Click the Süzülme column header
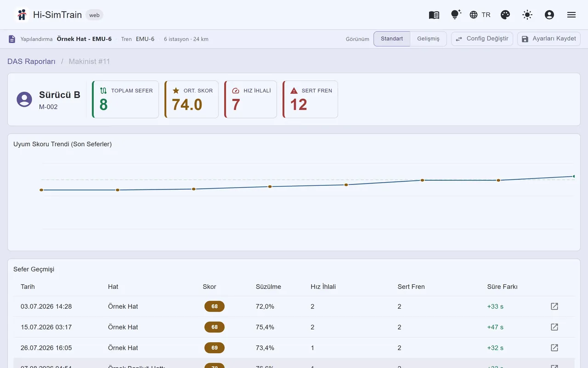The image size is (588, 368). point(268,287)
